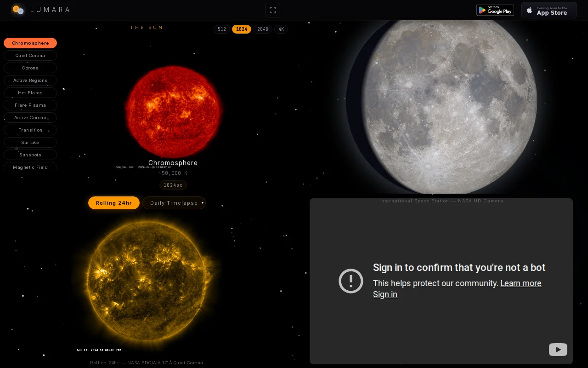Select the Hot Flares option
Viewport: 588px width, 368px height.
pos(30,93)
